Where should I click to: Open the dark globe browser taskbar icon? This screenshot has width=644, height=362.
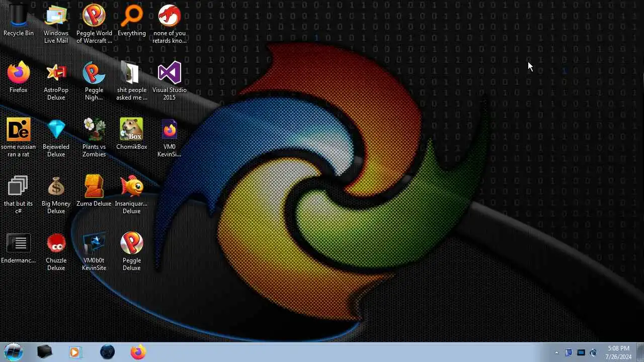107,352
